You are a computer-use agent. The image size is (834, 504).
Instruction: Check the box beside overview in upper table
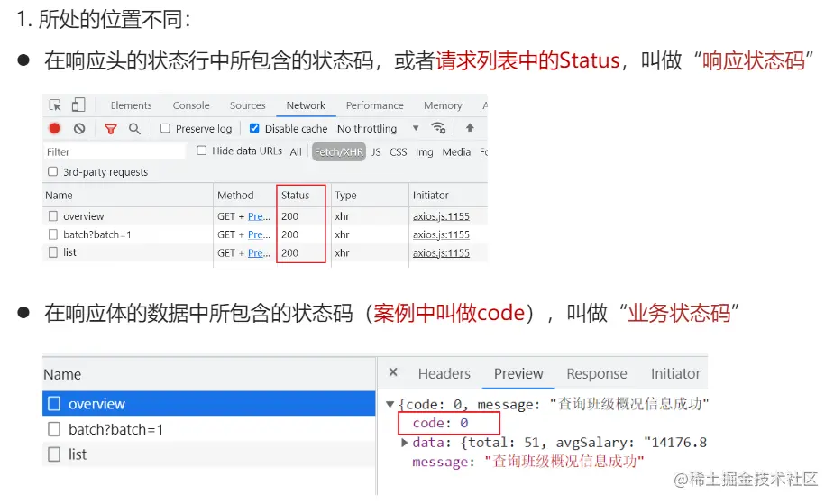52,215
